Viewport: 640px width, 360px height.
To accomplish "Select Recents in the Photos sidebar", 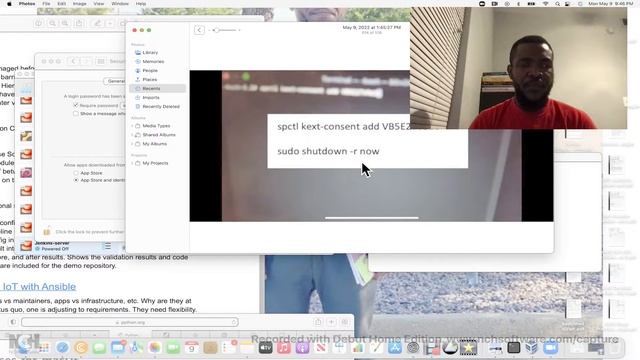I will click(157, 89).
